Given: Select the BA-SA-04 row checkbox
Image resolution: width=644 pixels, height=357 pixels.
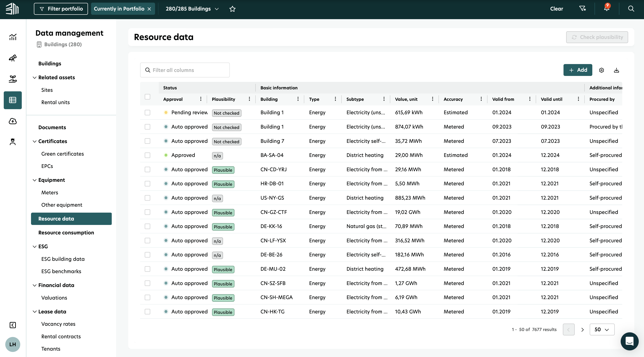Looking at the screenshot, I should pos(148,155).
